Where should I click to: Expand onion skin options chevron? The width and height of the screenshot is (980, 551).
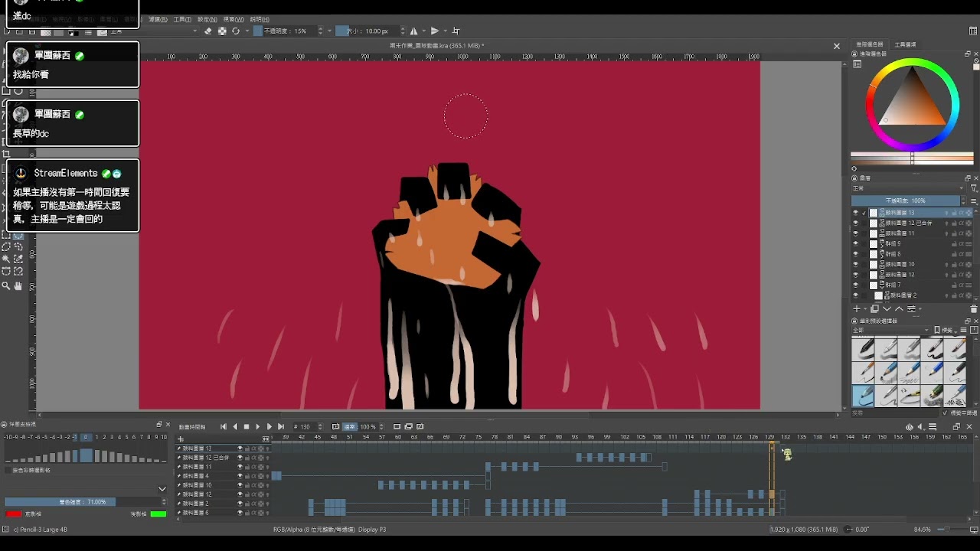(162, 489)
